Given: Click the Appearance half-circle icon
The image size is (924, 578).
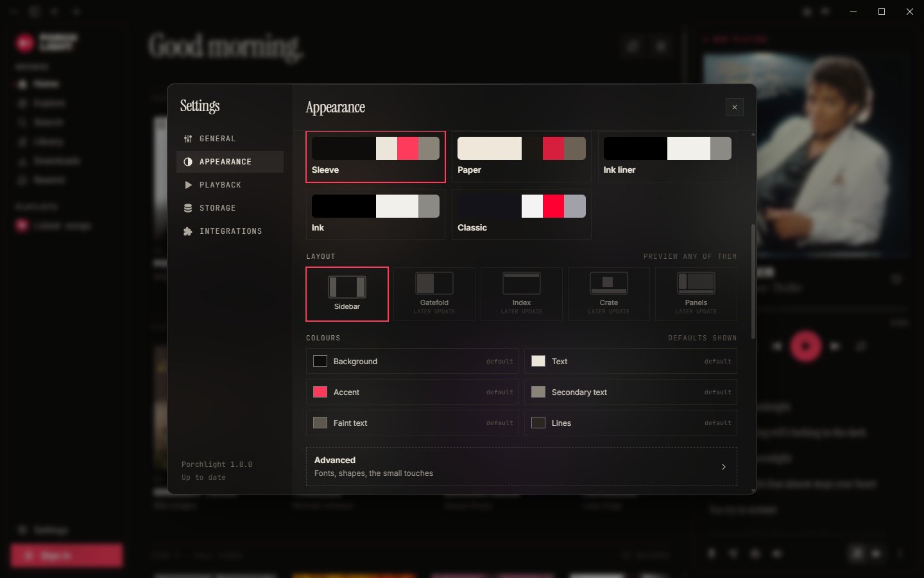Looking at the screenshot, I should click(x=188, y=162).
